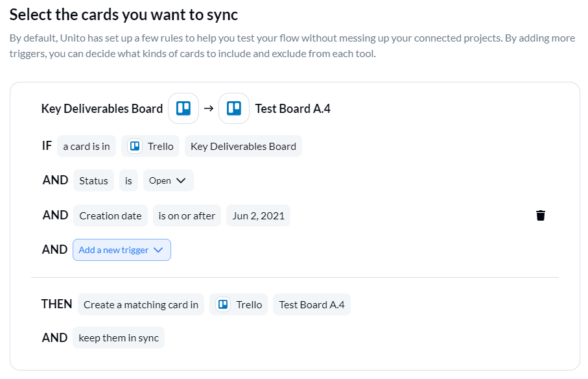Screen dimensions: 588x379
Task: Click the arrow between the two Trello icons
Action: (x=209, y=108)
